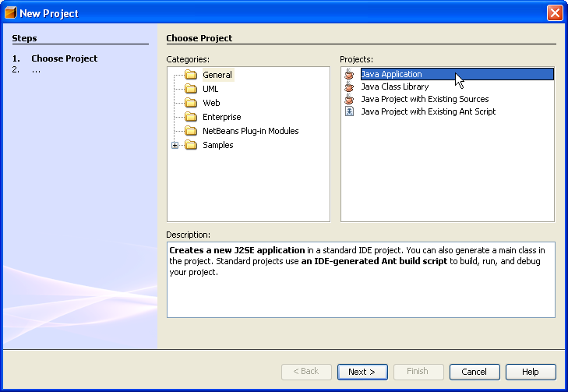Screen dimensions: 568x392
Task: Click the Java Class Library icon
Action: (x=349, y=87)
